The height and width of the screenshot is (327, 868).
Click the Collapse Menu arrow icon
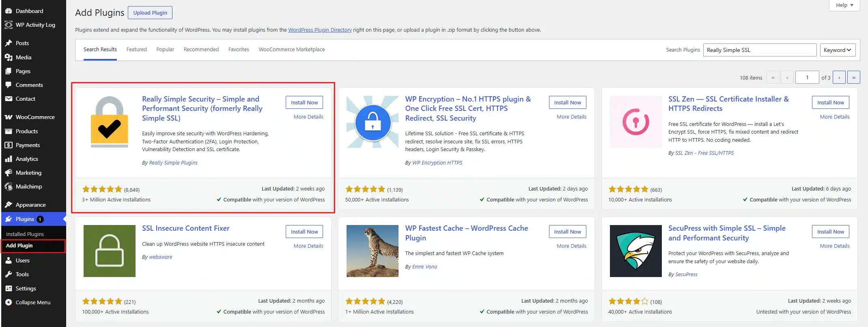click(x=9, y=302)
